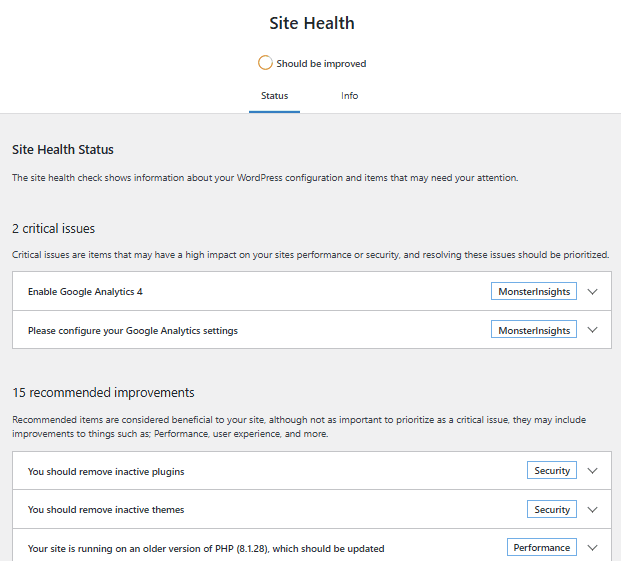Viewport: 621px width, 561px height.
Task: Open You should remove inactive themes item
Action: 106,510
